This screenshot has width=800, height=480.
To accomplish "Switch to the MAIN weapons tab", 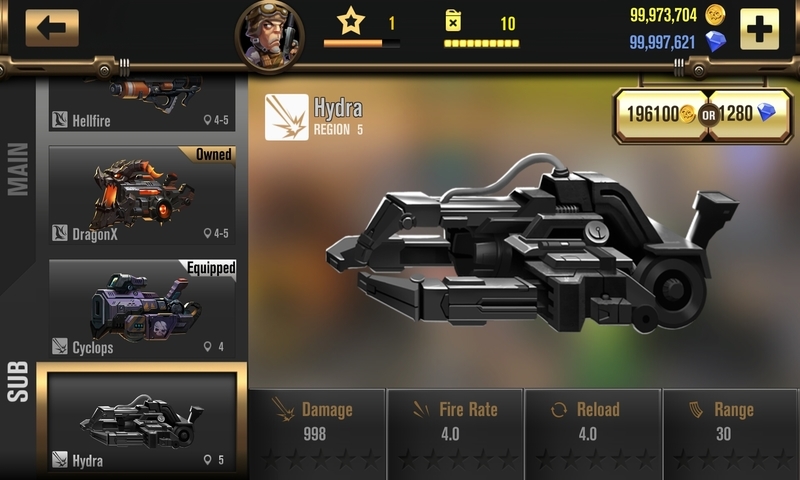I will (x=18, y=169).
